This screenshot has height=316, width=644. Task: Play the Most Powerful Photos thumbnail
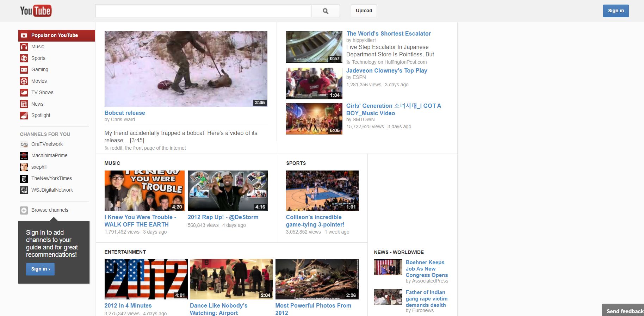(317, 279)
